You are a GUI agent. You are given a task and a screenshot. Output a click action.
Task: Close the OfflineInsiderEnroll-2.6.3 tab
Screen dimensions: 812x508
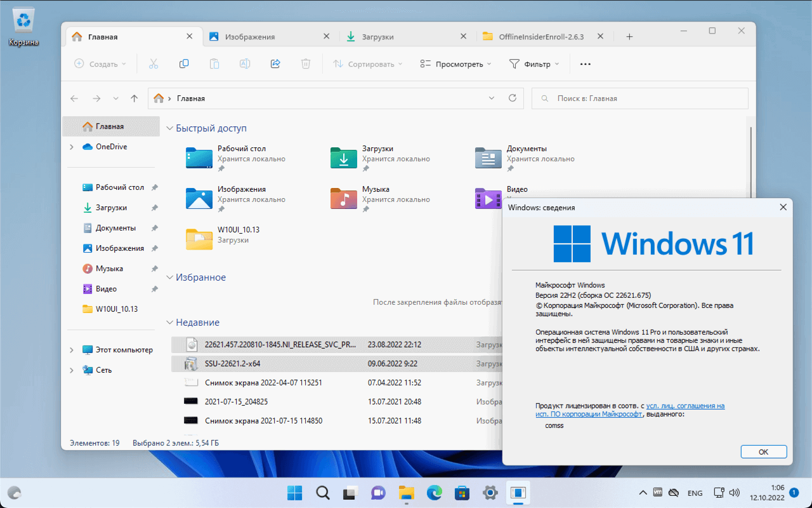[x=599, y=37]
